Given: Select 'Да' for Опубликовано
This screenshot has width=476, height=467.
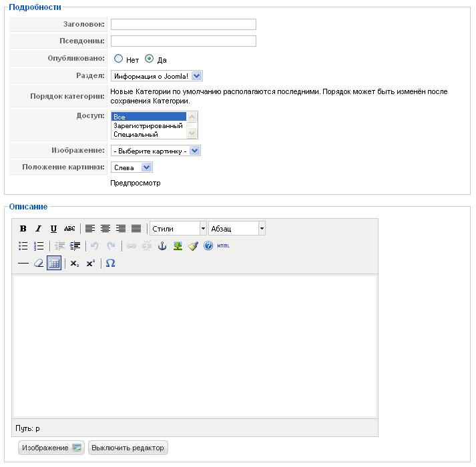Looking at the screenshot, I should click(x=149, y=59).
